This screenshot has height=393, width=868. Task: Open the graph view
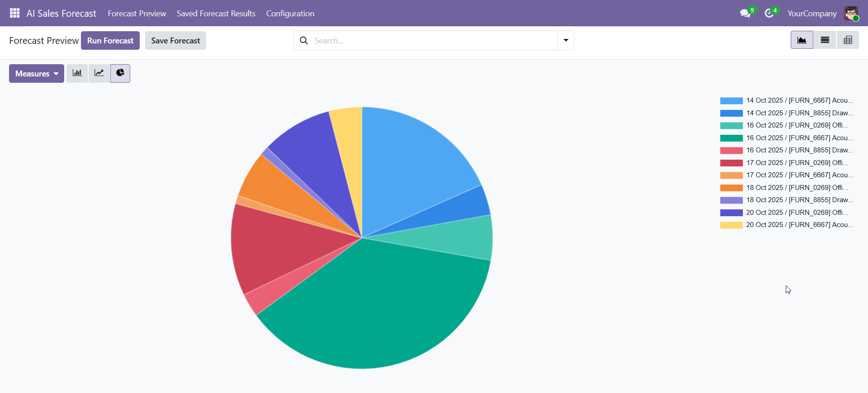tap(802, 40)
